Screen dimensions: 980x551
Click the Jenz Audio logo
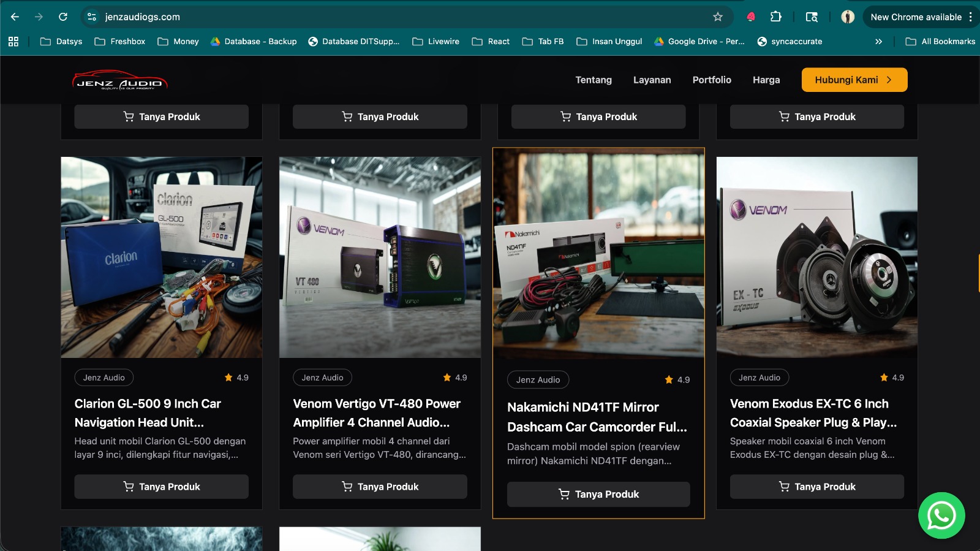(x=119, y=81)
